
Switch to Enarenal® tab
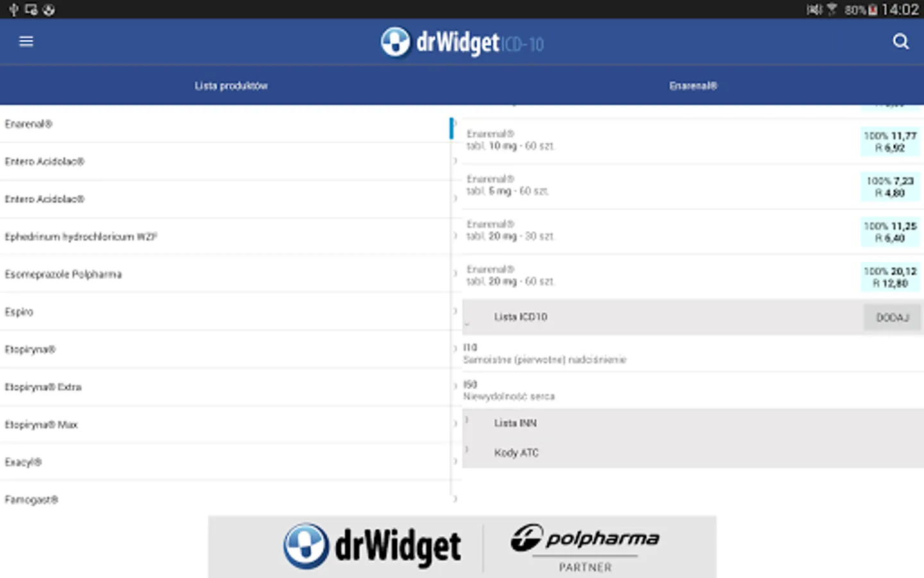pos(693,85)
